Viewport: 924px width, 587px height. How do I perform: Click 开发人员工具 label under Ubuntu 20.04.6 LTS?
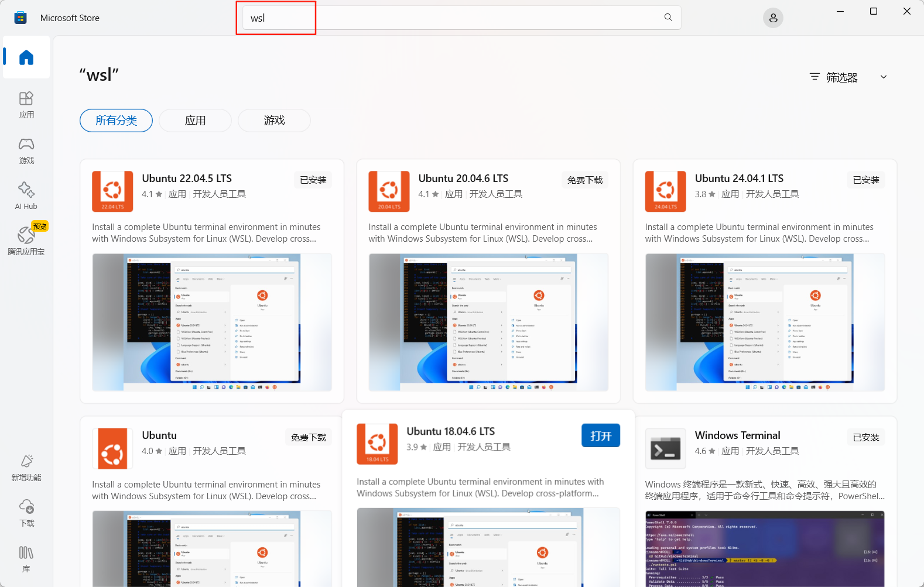(x=496, y=194)
